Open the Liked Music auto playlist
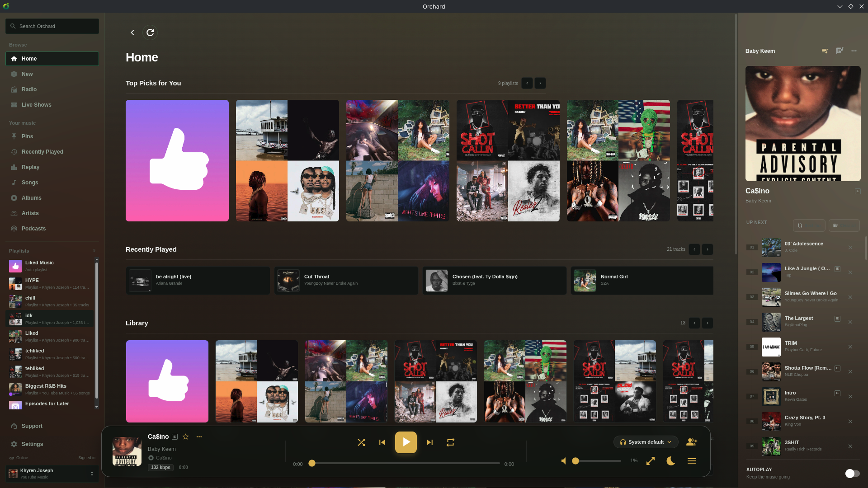This screenshot has height=488, width=868. 50,266
